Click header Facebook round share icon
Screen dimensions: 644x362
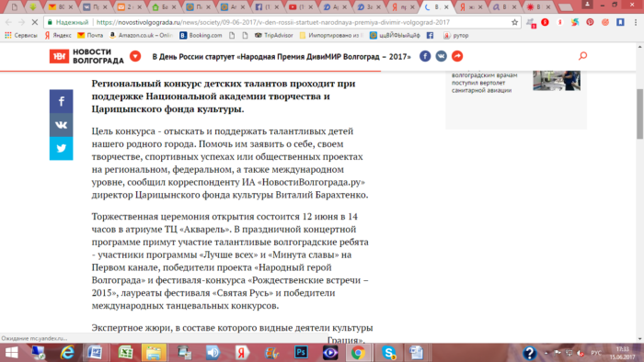425,56
